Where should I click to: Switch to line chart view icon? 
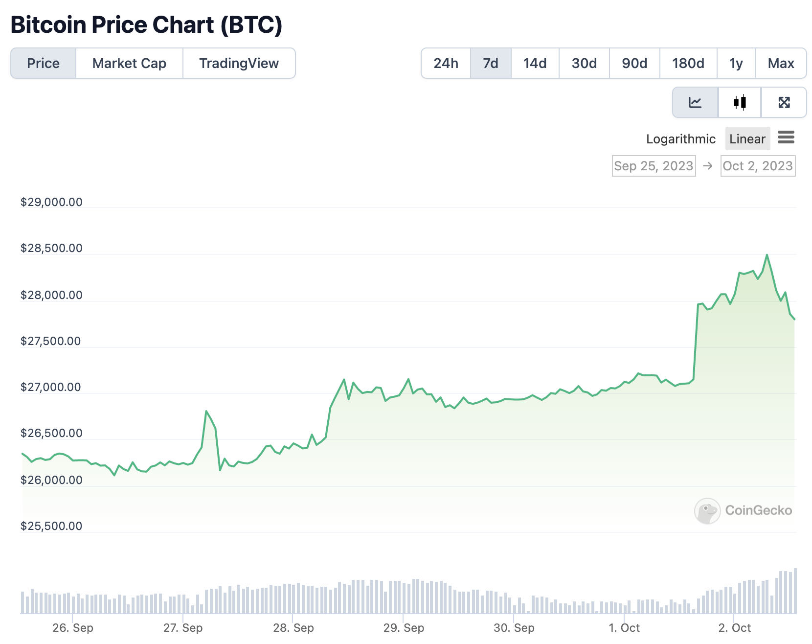[695, 102]
